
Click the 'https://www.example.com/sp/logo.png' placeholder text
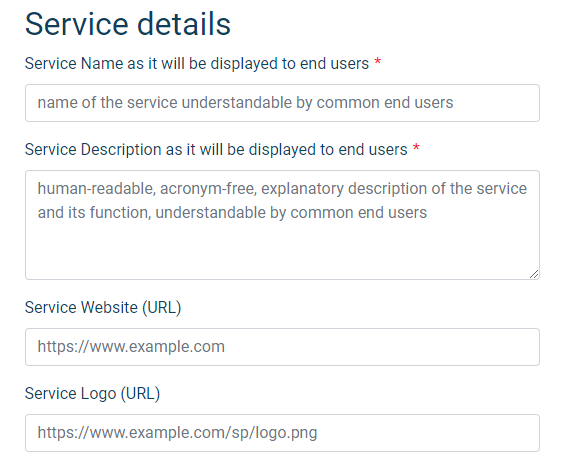point(177,433)
